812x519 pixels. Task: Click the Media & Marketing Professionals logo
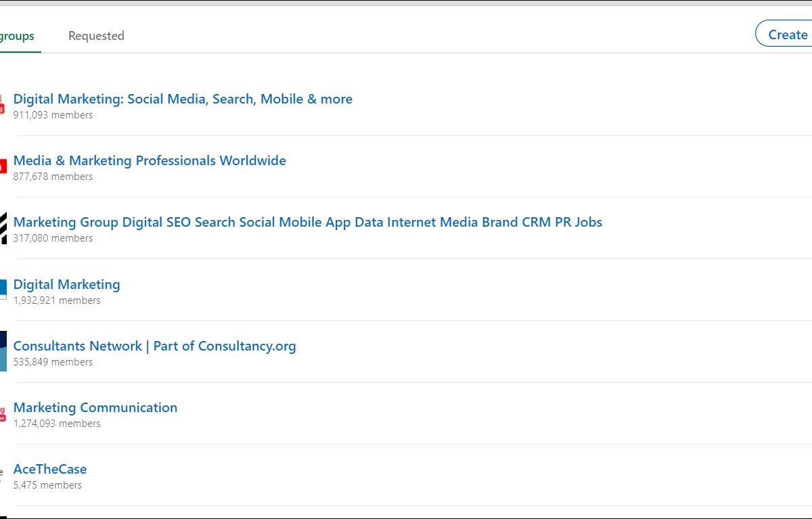3,166
